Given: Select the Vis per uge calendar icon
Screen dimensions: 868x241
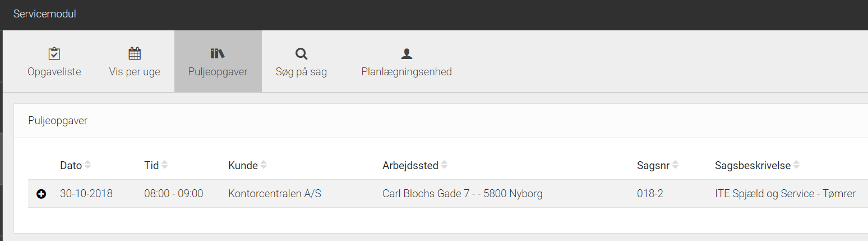Looking at the screenshot, I should [135, 54].
